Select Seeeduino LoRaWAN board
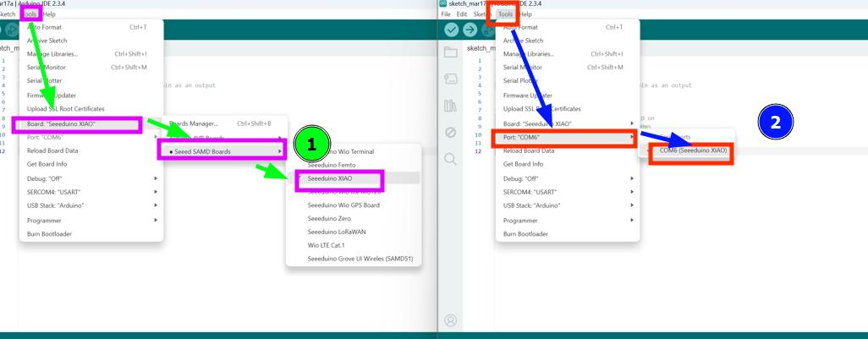This screenshot has width=868, height=339. click(x=354, y=232)
